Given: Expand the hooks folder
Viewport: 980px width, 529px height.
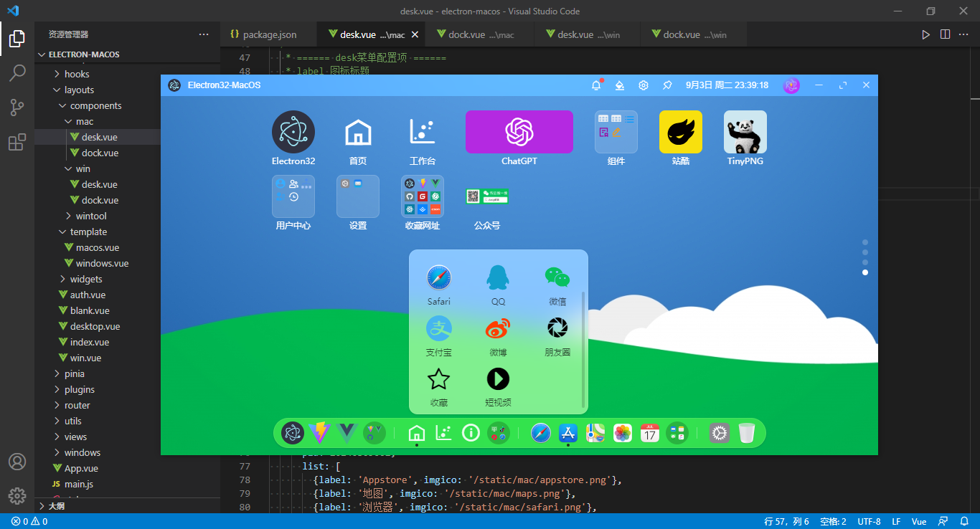Looking at the screenshot, I should [128, 74].
